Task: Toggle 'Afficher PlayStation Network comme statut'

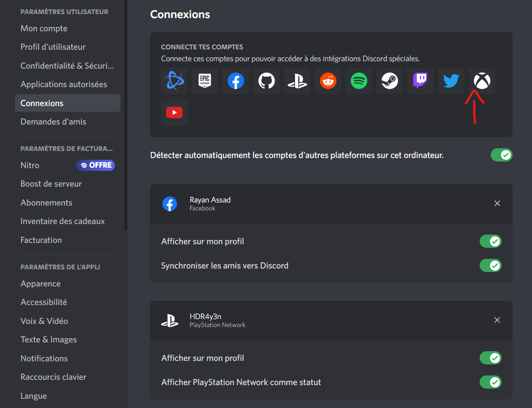Action: (491, 382)
